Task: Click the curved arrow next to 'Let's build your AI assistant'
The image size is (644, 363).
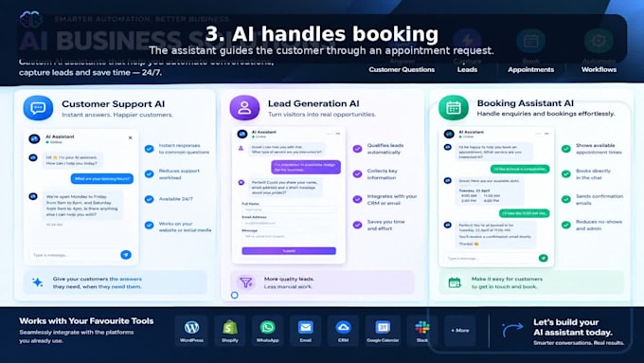Action: (x=512, y=329)
